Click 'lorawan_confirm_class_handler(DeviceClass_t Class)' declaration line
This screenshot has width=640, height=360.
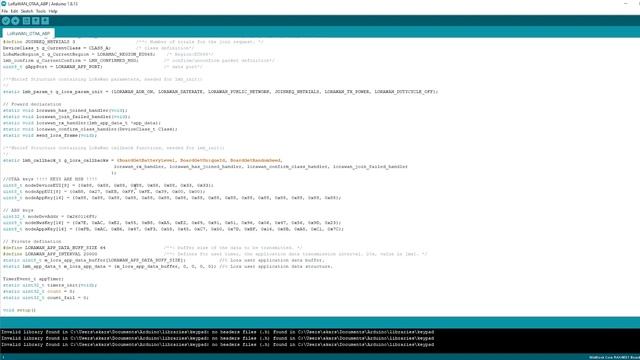pos(90,129)
